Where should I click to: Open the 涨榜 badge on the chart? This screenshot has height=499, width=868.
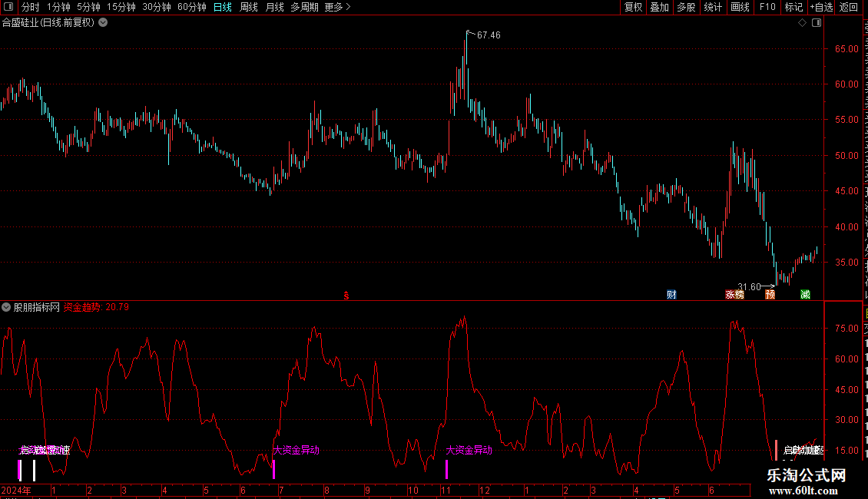[x=734, y=294]
